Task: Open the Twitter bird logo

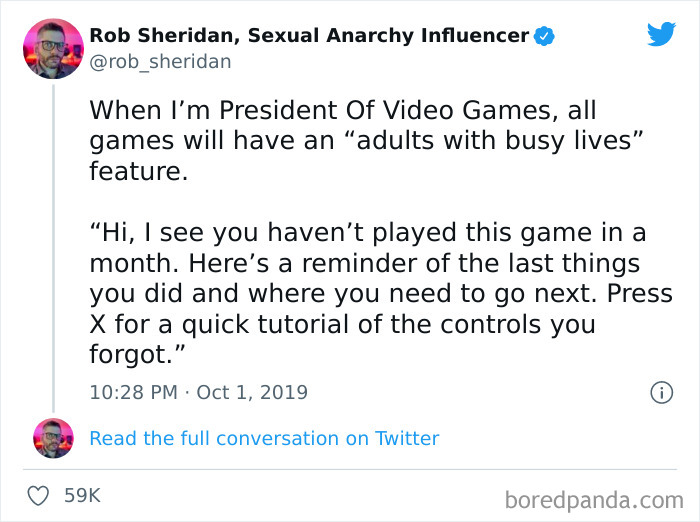Action: 661,35
